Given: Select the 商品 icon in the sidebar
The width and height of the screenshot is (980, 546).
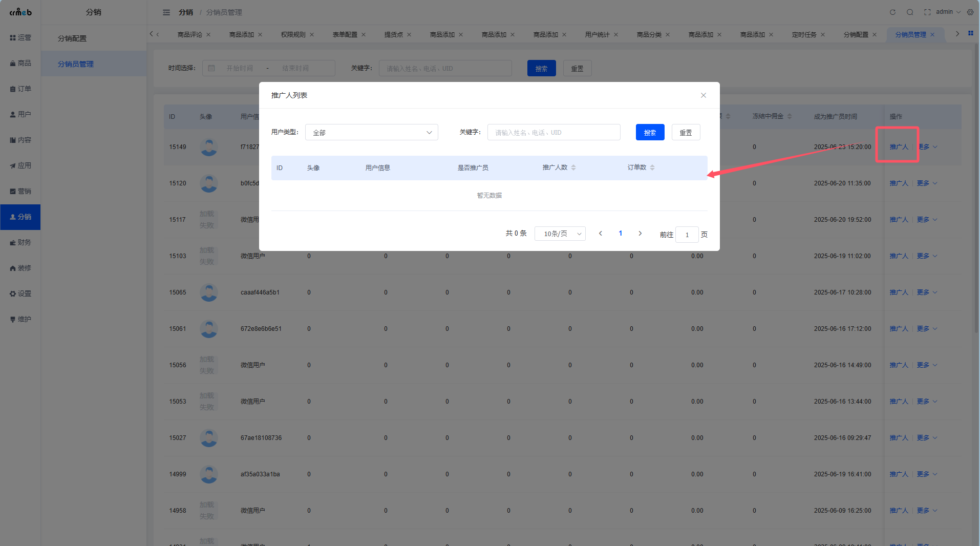Looking at the screenshot, I should coord(20,63).
